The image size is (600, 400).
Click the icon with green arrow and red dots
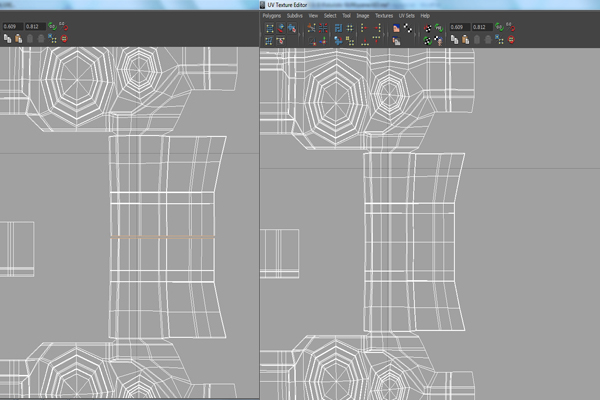(x=323, y=40)
